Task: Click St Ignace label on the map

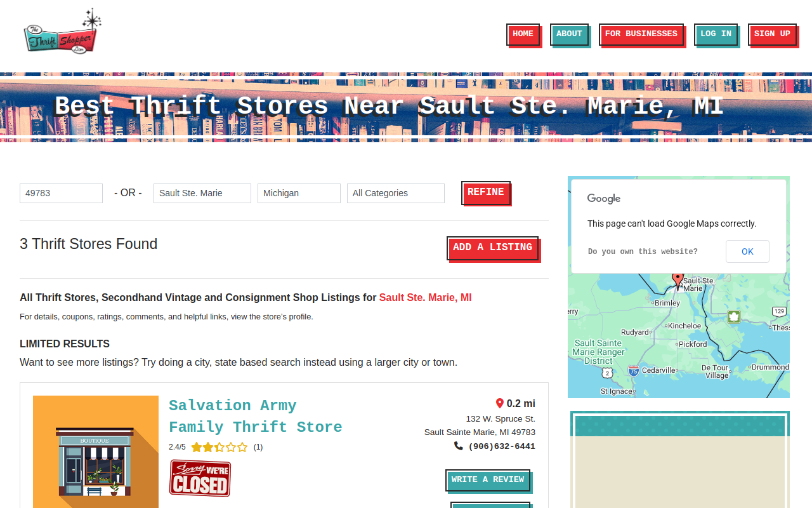Action: coord(617,391)
